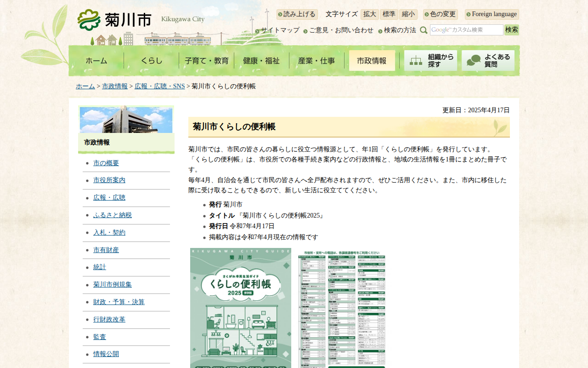This screenshot has width=588, height=368.
Task: Open 産業・仕事 navigation tab
Action: tap(317, 61)
